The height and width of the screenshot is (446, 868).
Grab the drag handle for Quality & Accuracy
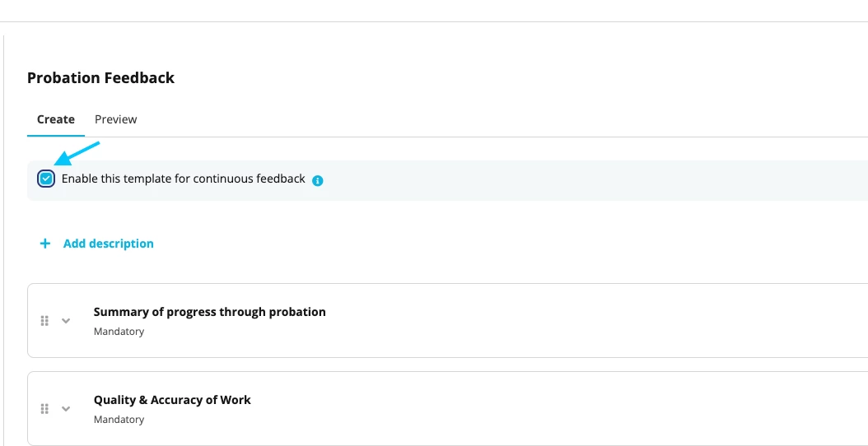(44, 408)
